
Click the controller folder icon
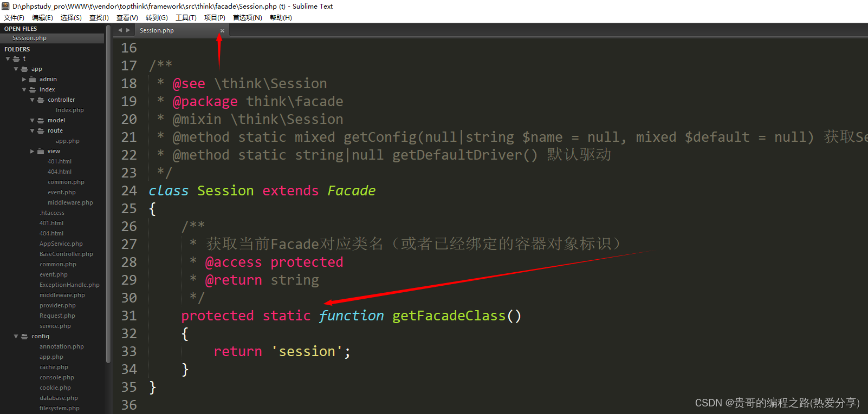41,100
